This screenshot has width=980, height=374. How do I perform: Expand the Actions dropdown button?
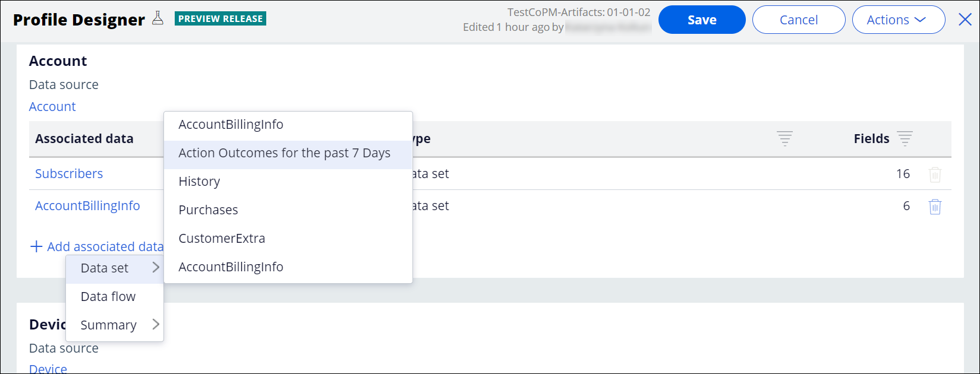(x=898, y=20)
